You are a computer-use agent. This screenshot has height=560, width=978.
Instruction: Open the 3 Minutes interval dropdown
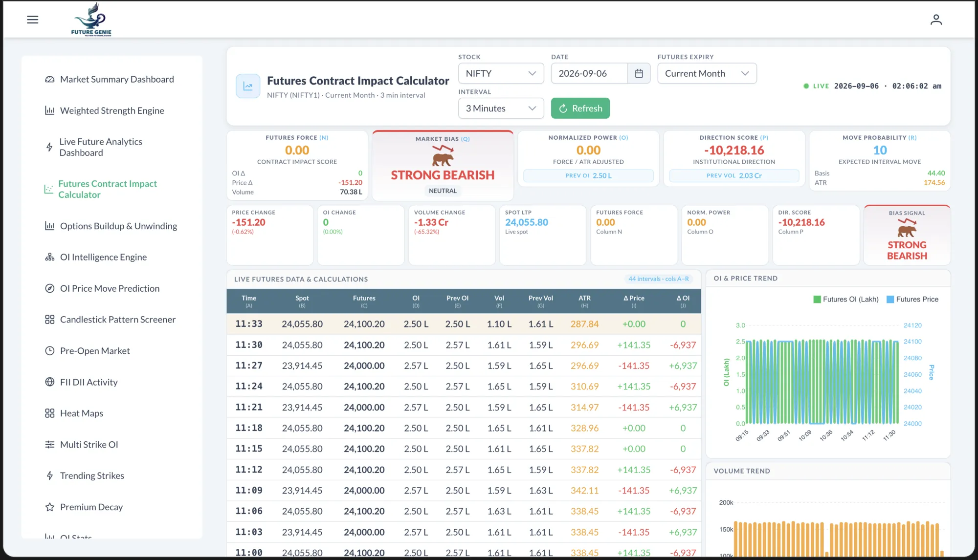coord(501,108)
